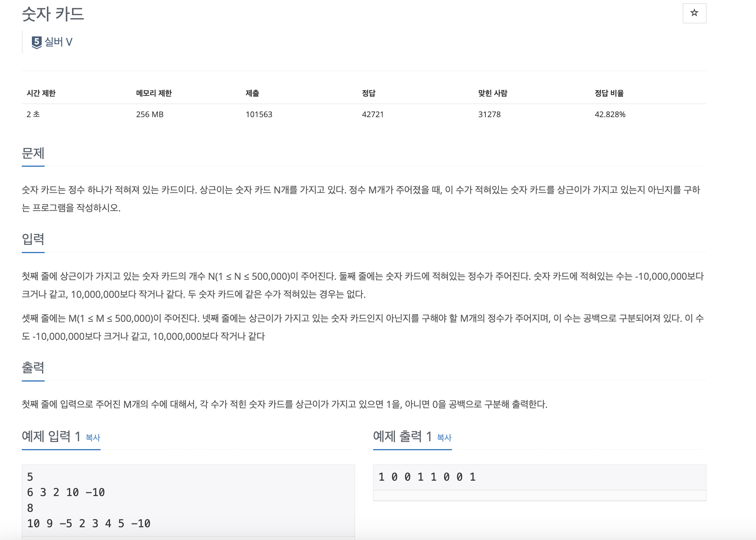Click the 예제 출력 1 heading

[402, 436]
